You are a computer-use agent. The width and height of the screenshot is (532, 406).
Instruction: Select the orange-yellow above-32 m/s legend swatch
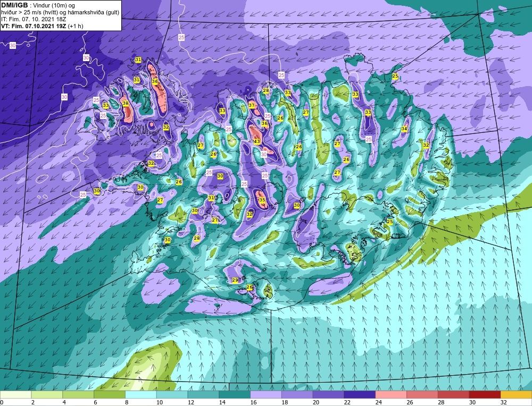pyautogui.click(x=517, y=394)
